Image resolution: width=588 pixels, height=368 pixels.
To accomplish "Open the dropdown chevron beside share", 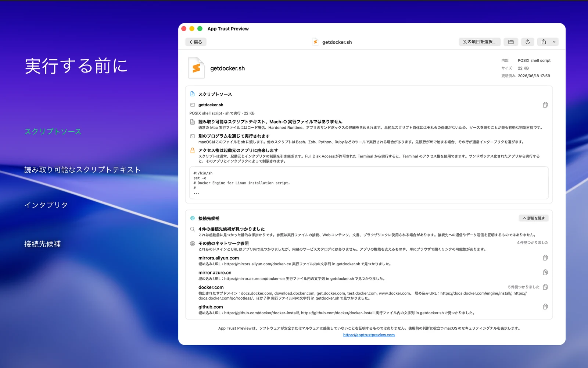I will pyautogui.click(x=554, y=42).
